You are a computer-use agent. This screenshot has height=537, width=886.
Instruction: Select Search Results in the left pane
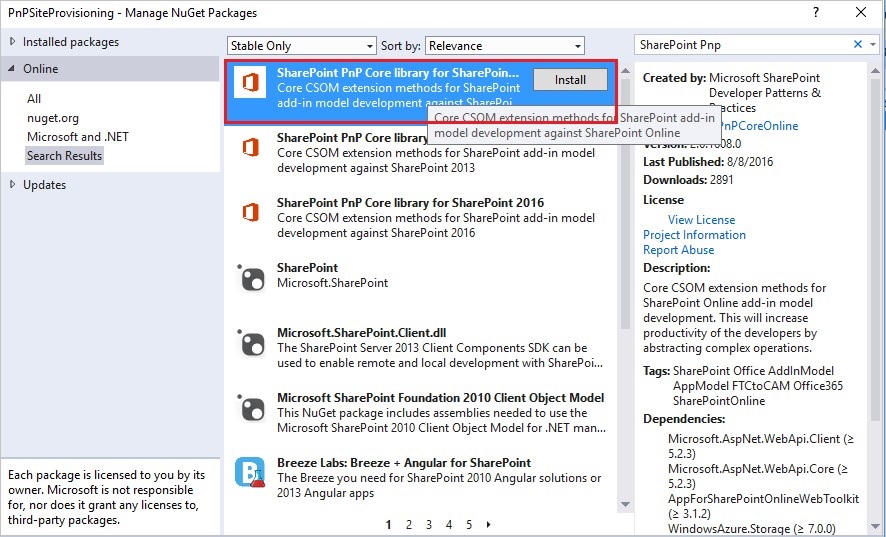(64, 155)
